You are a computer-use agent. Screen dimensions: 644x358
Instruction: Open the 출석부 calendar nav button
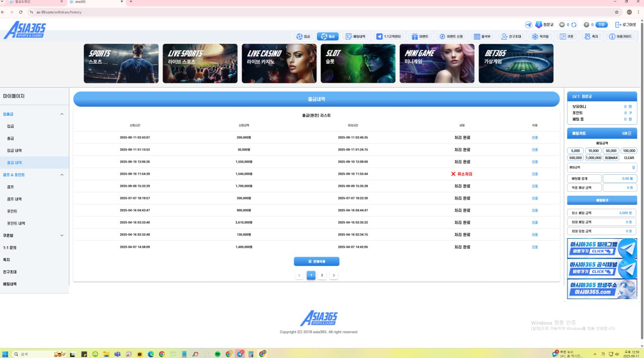[x=482, y=36]
